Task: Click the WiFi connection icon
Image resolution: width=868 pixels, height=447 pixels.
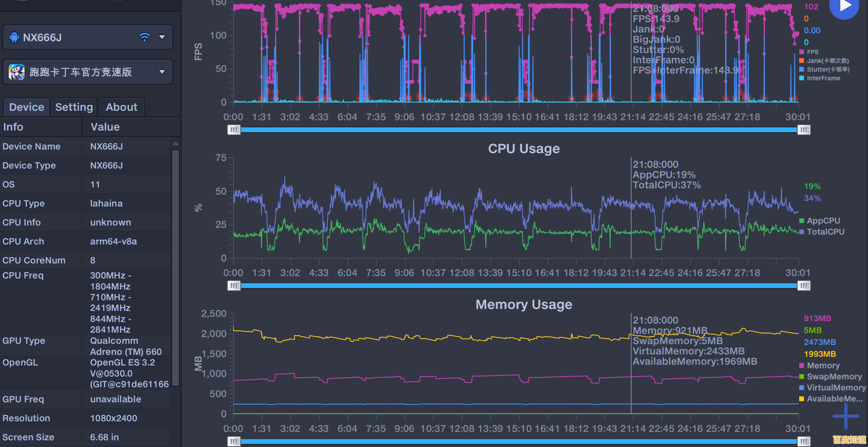Action: [x=145, y=37]
